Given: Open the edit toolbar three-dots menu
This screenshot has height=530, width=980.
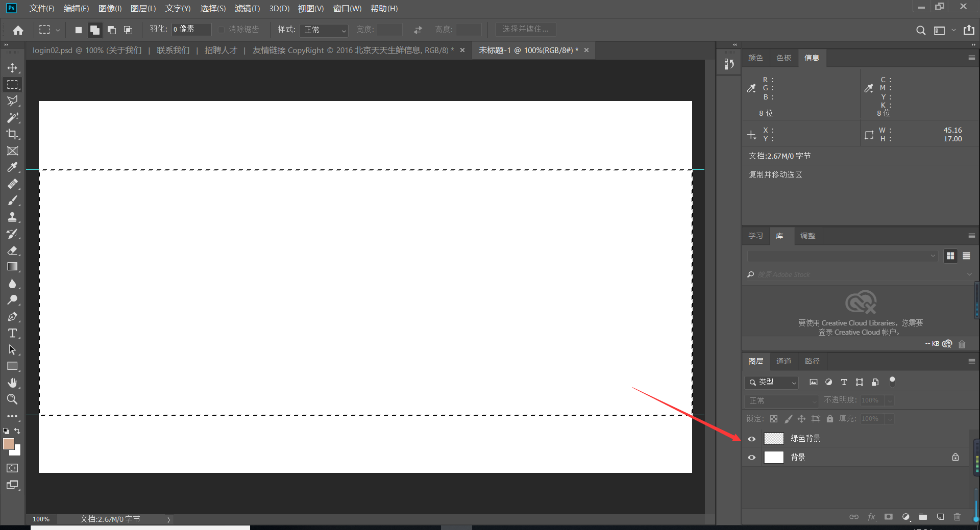Looking at the screenshot, I should click(x=12, y=416).
